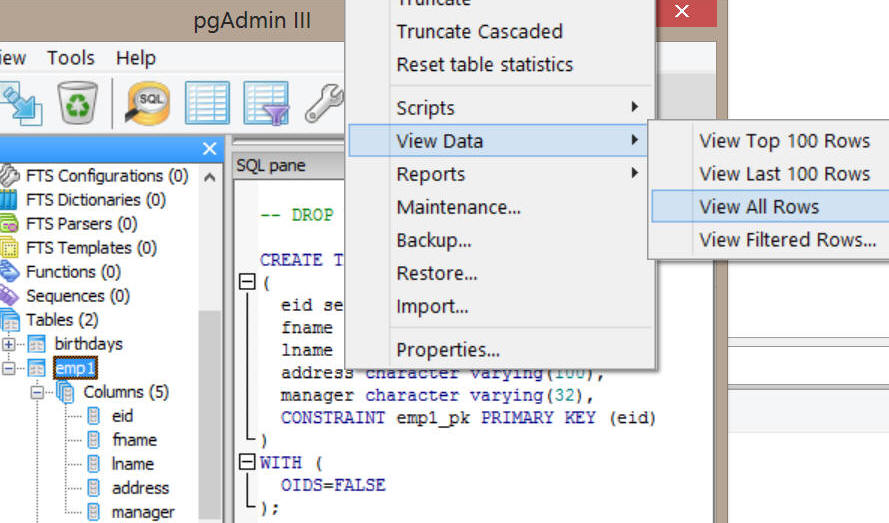Click the recycle bin drop object icon
889x523 pixels.
point(78,103)
